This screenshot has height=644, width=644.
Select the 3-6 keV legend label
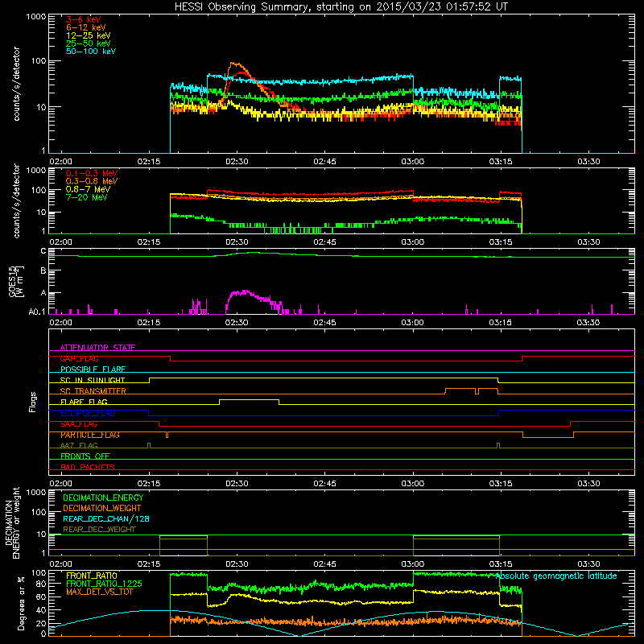pos(84,19)
